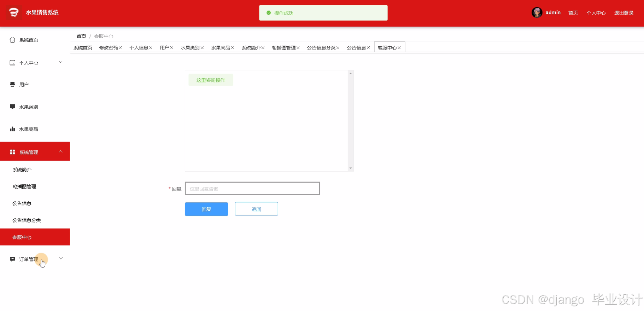
Task: Switch to the 公告信息 tab
Action: 356,48
